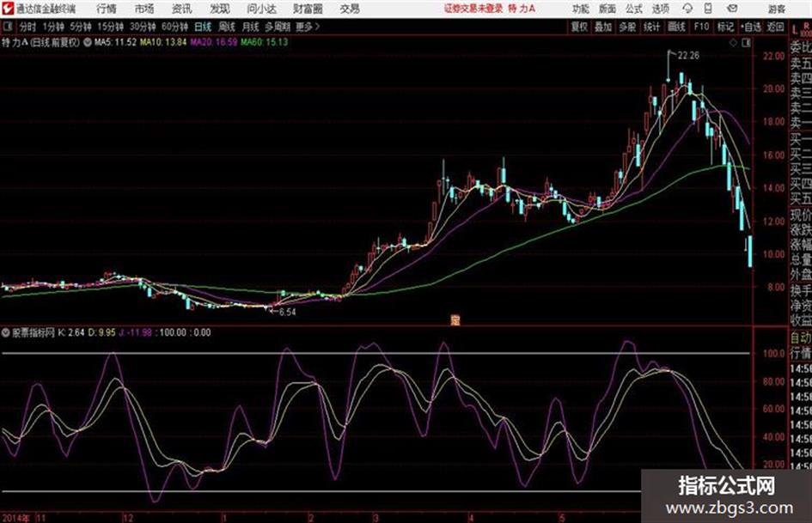Click the diamond icon above price chart
This screenshot has width=812, height=523.
tap(733, 43)
